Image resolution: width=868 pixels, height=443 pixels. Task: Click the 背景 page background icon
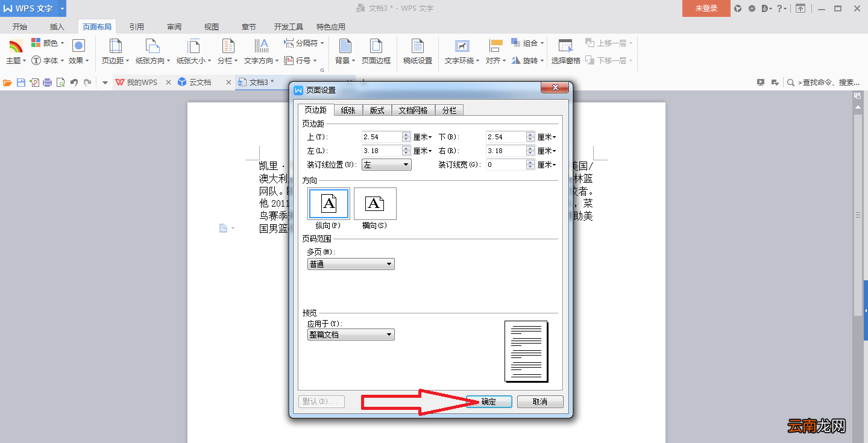[345, 46]
